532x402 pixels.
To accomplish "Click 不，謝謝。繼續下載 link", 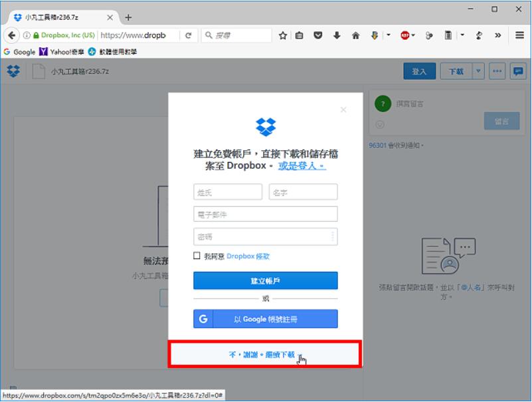I will (x=262, y=355).
